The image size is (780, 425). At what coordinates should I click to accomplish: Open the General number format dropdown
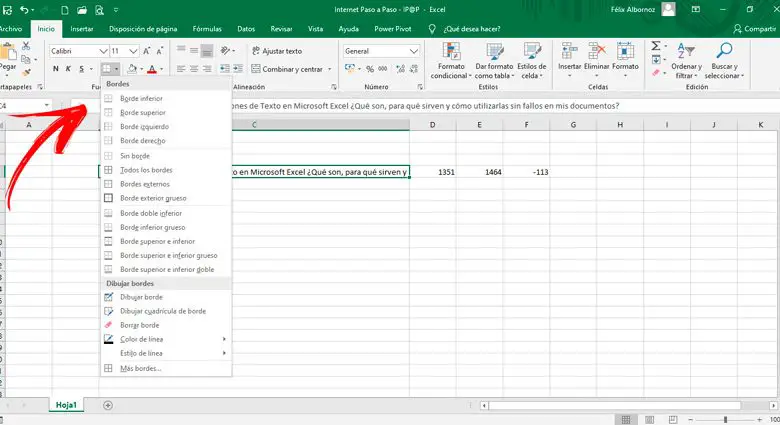pyautogui.click(x=413, y=51)
